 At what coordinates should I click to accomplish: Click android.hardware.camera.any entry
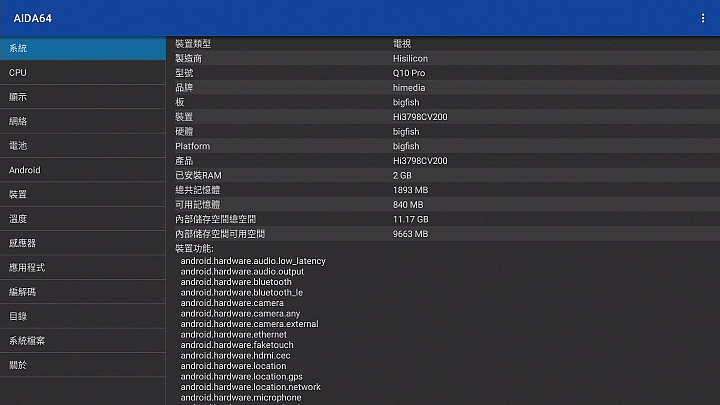(240, 314)
